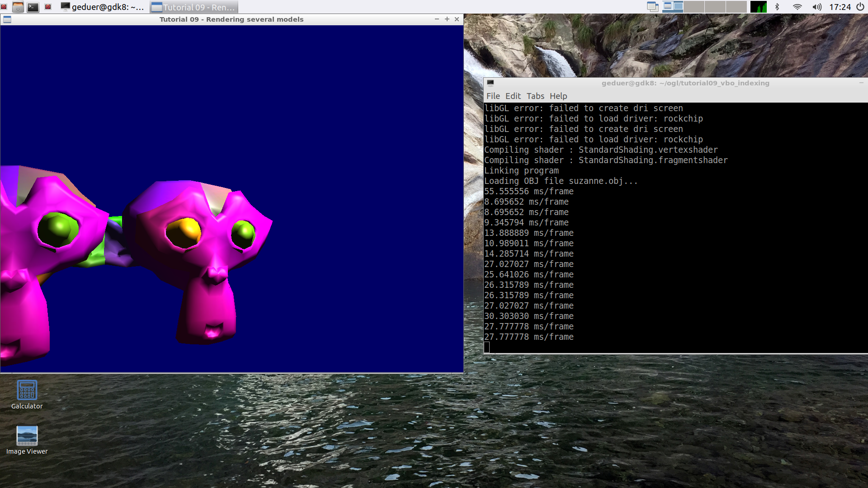Open the volume control tray icon
Image resolution: width=868 pixels, height=488 pixels.
[817, 7]
